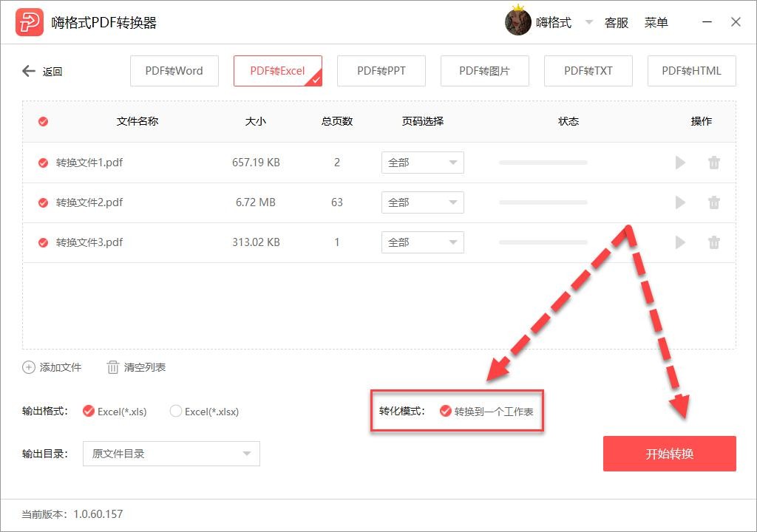Viewport: 757px width, 532px height.
Task: Minimize the converter window
Action: click(707, 22)
